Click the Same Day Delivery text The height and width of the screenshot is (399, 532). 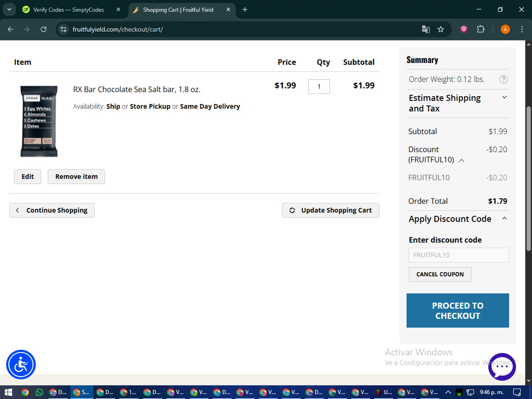pyautogui.click(x=210, y=106)
